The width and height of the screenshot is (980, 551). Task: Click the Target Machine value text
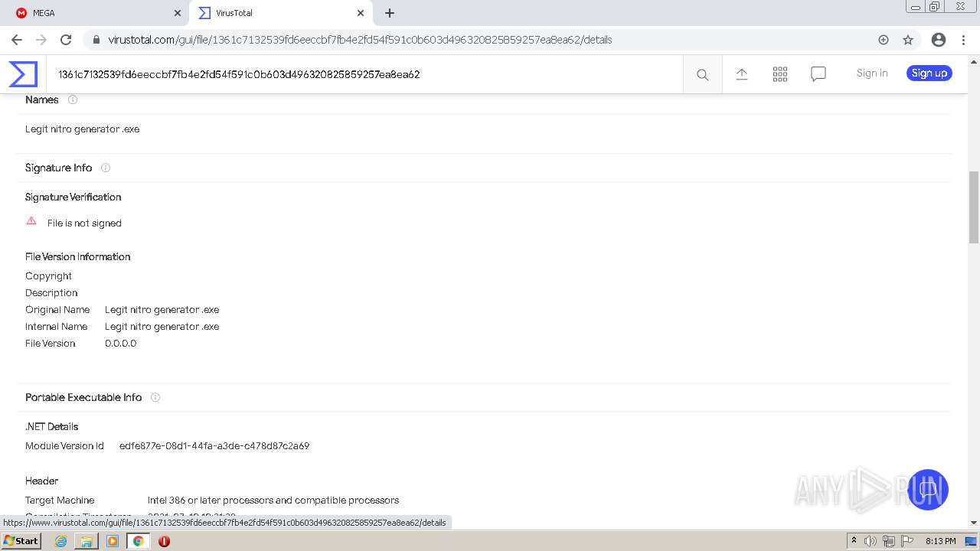click(x=273, y=500)
